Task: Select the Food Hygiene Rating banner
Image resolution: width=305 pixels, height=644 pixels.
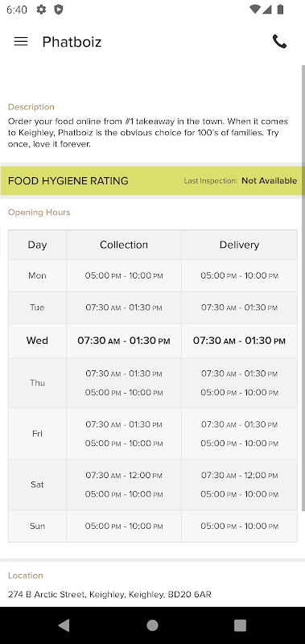Action: pos(152,180)
